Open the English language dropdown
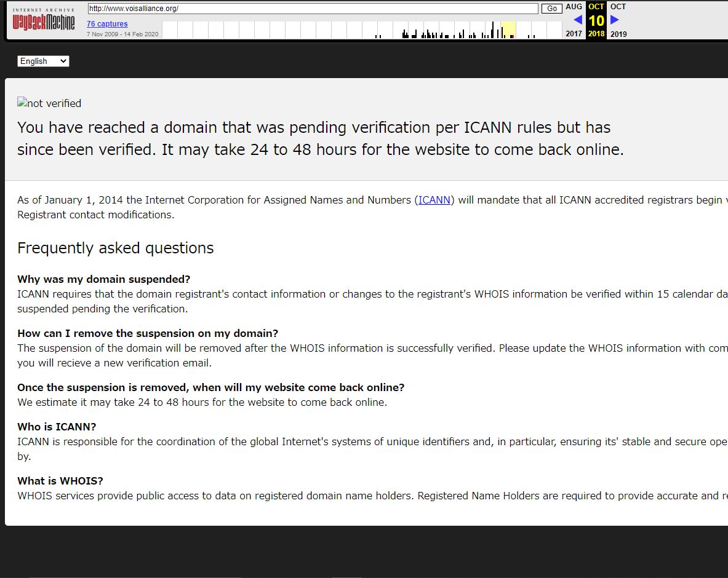The height and width of the screenshot is (578, 728). click(43, 61)
